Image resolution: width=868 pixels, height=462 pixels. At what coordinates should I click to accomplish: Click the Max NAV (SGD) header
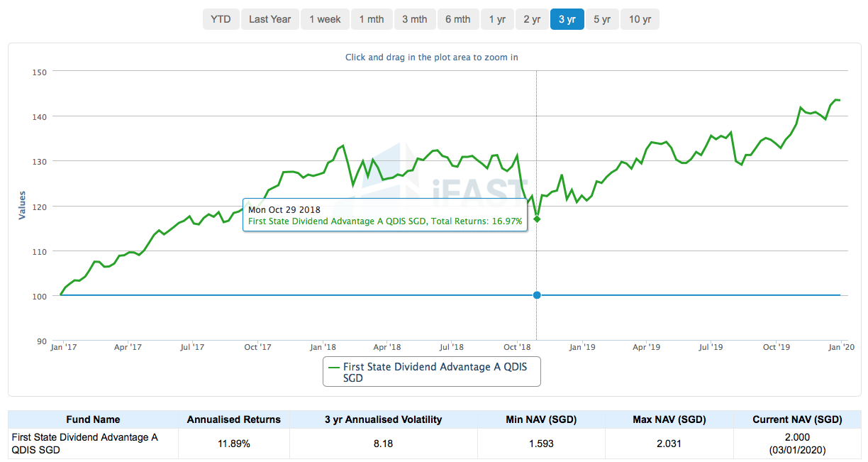tap(669, 419)
